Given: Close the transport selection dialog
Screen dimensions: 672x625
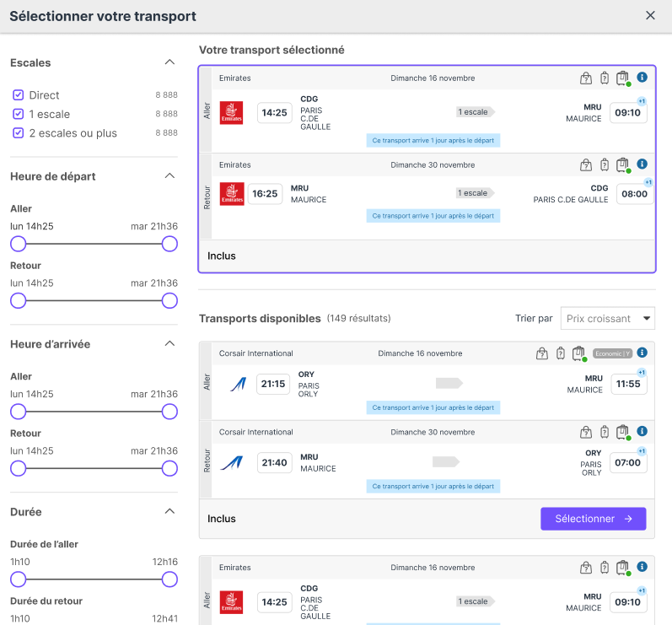Looking at the screenshot, I should point(650,15).
